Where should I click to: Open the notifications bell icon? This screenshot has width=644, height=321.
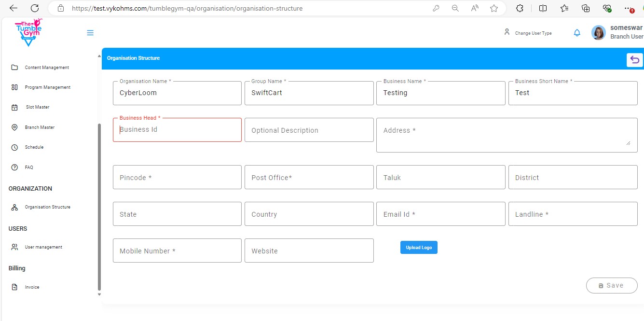point(577,33)
